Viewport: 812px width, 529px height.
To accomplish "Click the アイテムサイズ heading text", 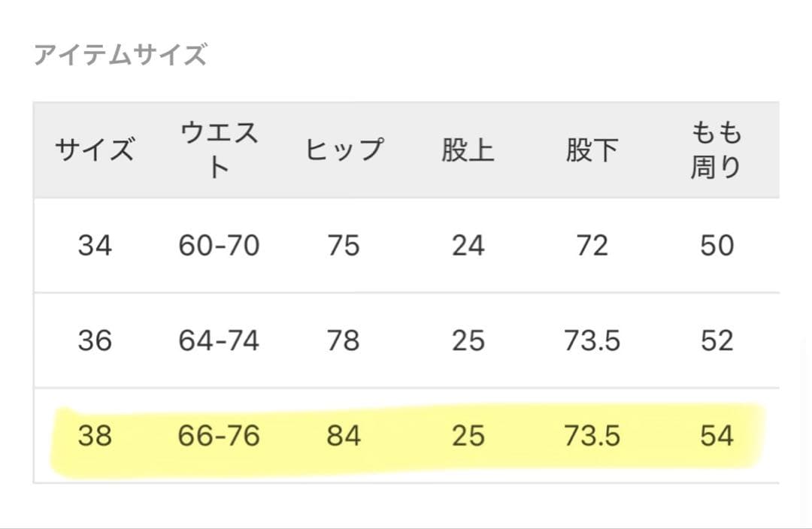I will (120, 55).
